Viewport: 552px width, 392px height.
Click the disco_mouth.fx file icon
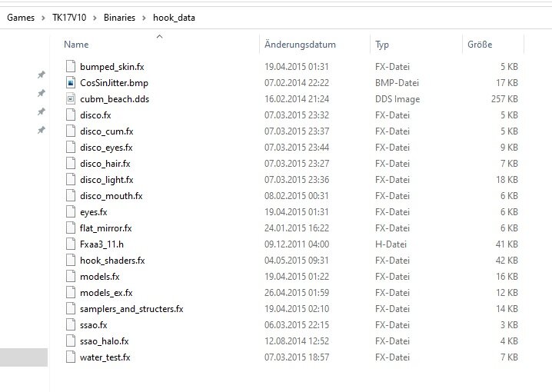click(x=71, y=196)
